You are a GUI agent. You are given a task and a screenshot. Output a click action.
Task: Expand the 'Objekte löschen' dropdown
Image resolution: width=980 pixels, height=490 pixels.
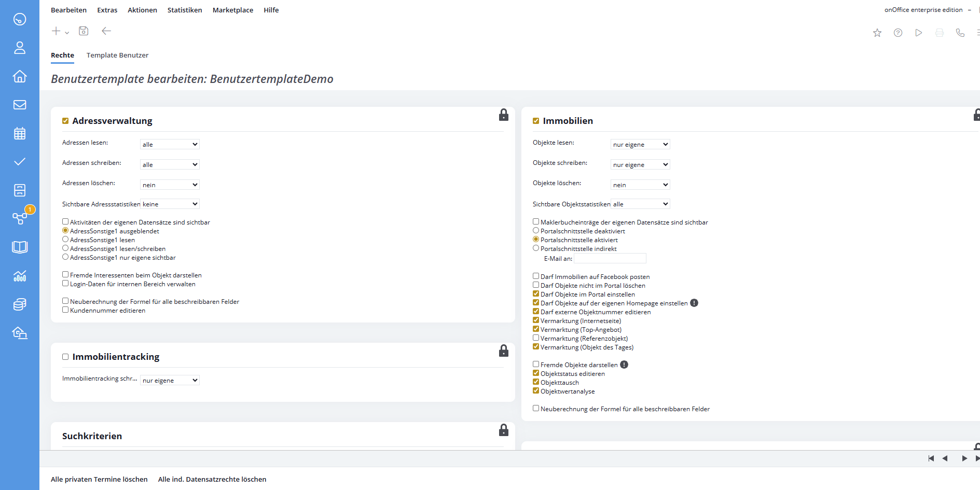640,185
